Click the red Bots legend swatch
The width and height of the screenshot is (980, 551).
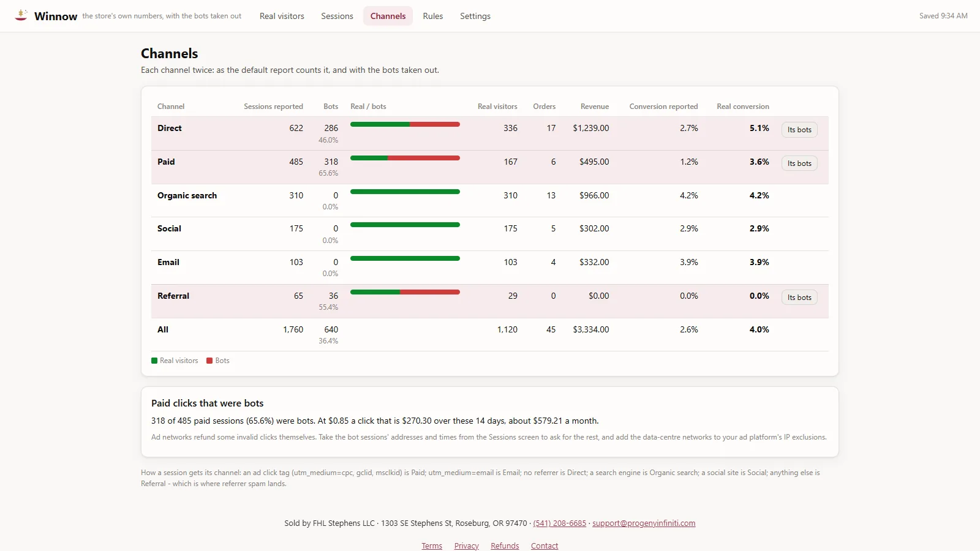pyautogui.click(x=209, y=361)
